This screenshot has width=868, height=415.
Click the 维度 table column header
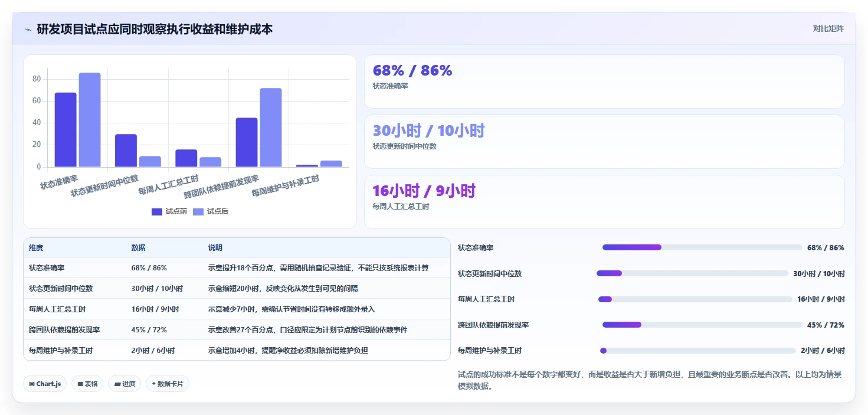pyautogui.click(x=36, y=248)
